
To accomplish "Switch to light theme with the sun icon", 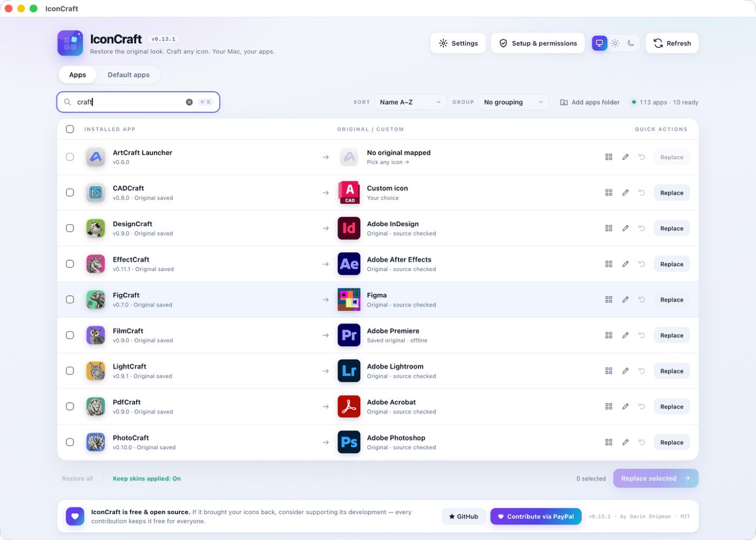I will 615,43.
